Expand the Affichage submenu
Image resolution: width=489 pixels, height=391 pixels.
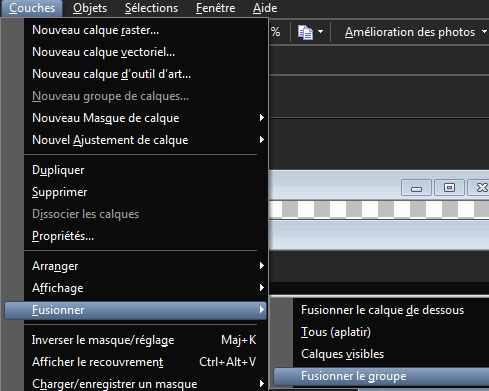click(146, 288)
